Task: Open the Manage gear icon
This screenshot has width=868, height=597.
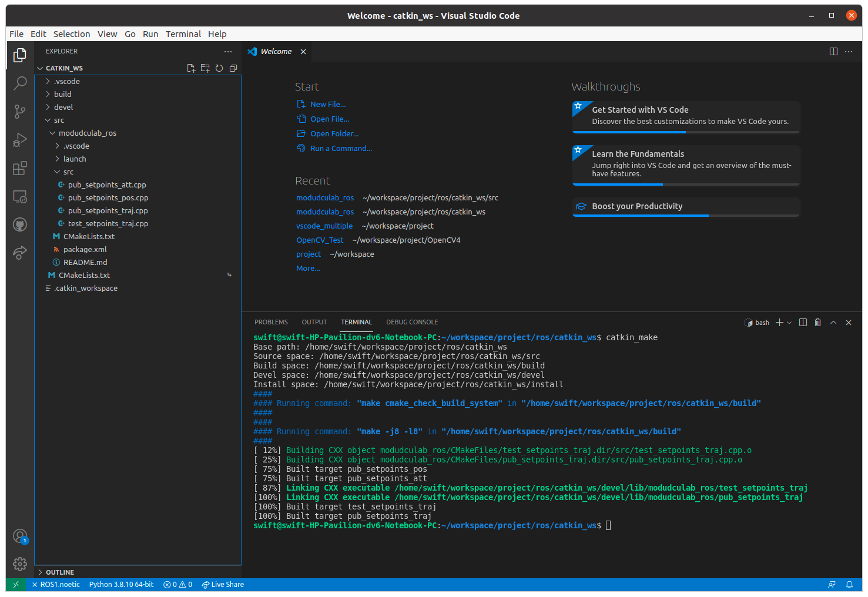Action: click(x=20, y=564)
